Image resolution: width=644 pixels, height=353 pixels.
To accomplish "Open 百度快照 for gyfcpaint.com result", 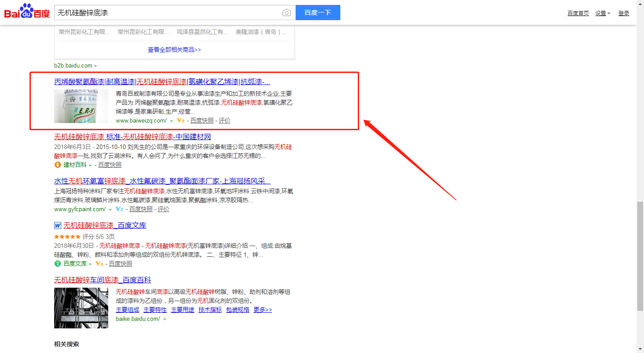I will (x=141, y=209).
